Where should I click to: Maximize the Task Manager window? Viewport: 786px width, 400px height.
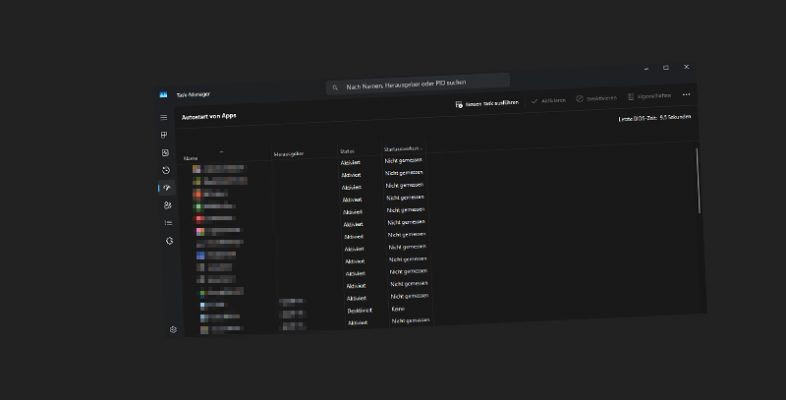[666, 68]
